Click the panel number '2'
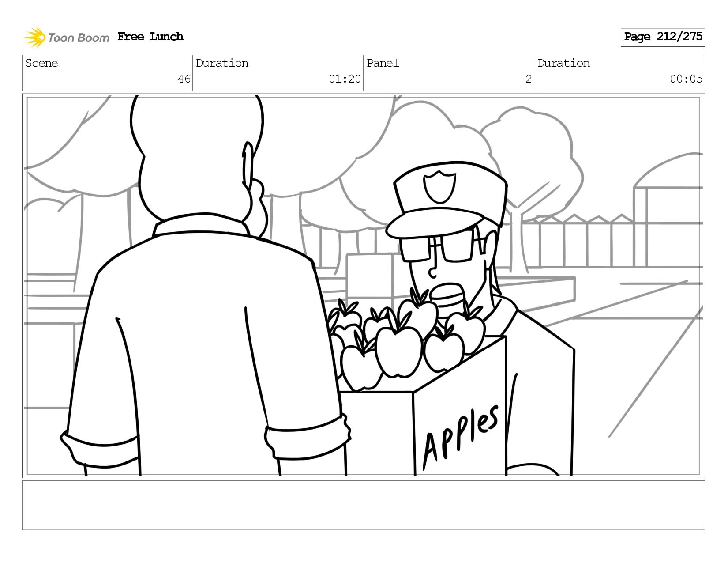728x563 pixels. click(528, 79)
